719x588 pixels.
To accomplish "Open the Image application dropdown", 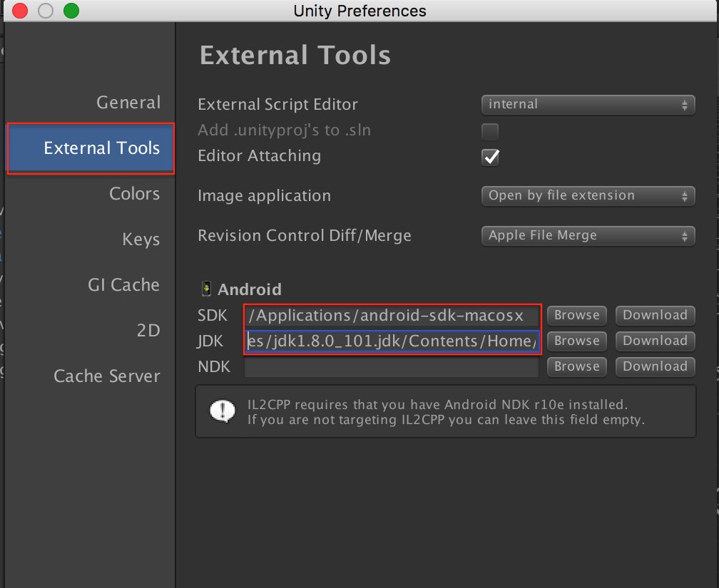I will [x=588, y=196].
